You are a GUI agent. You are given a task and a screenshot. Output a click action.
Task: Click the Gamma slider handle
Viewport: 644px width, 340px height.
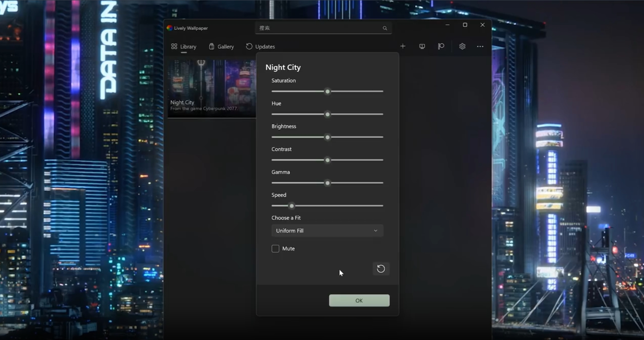point(327,183)
